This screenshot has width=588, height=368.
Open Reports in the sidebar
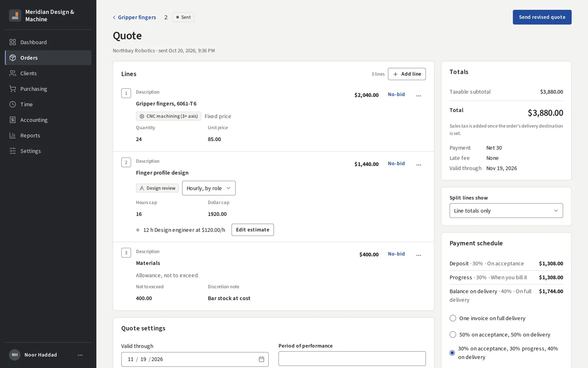coord(48,135)
